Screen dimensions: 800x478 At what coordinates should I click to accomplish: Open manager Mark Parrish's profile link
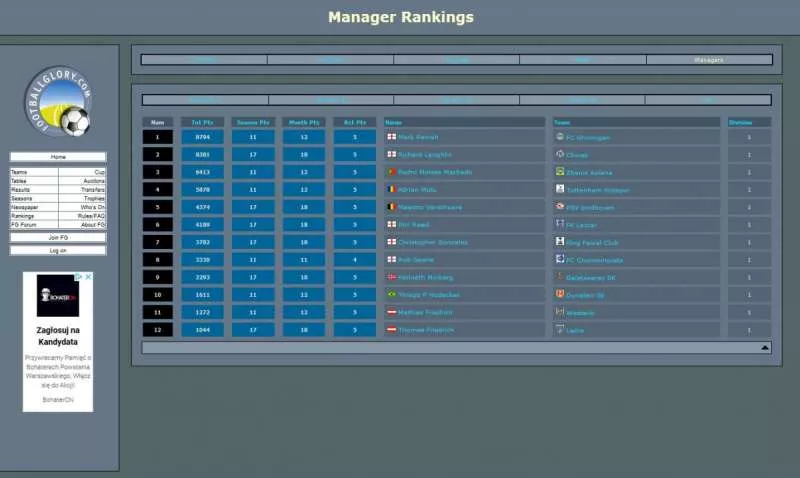click(418, 137)
